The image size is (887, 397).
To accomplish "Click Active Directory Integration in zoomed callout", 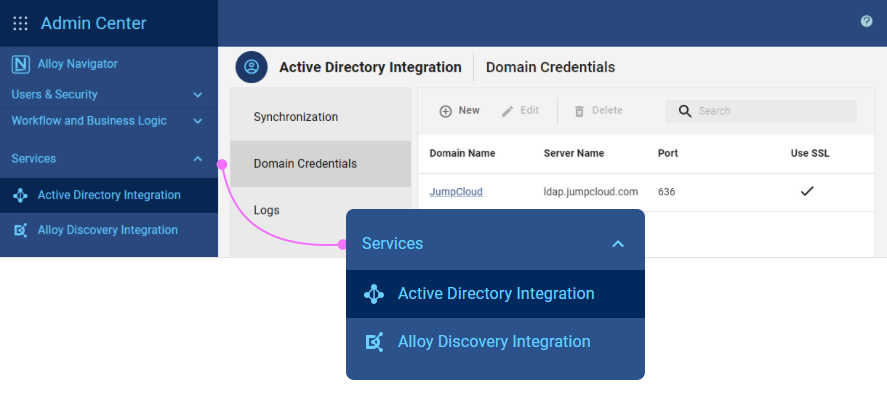I will pyautogui.click(x=496, y=294).
